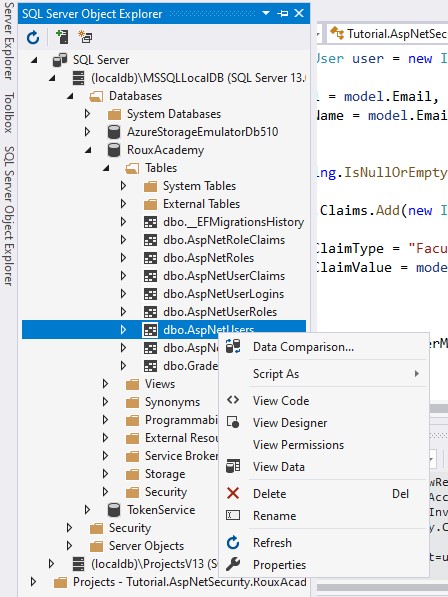The width and height of the screenshot is (448, 597).
Task: Click the Properties wrench icon
Action: point(233,564)
